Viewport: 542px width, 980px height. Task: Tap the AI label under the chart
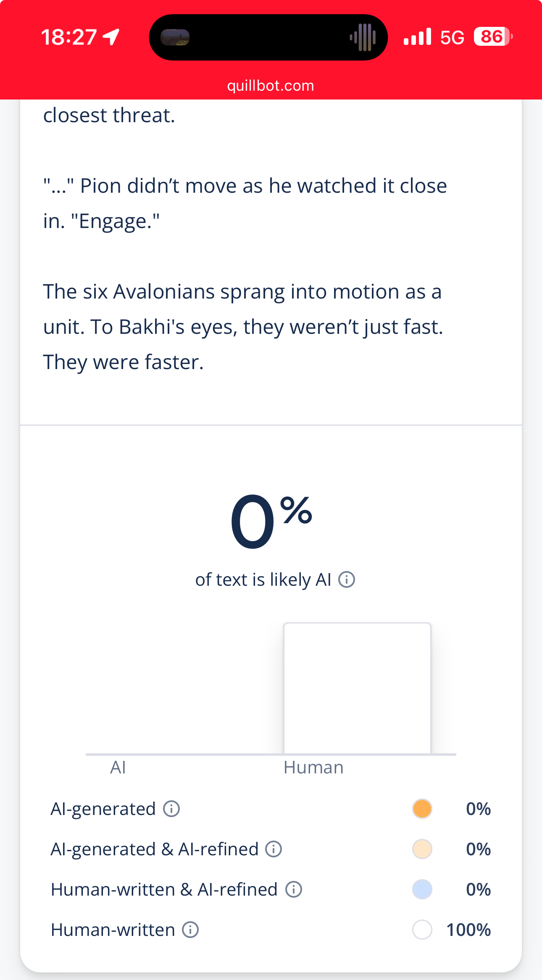pyautogui.click(x=118, y=768)
